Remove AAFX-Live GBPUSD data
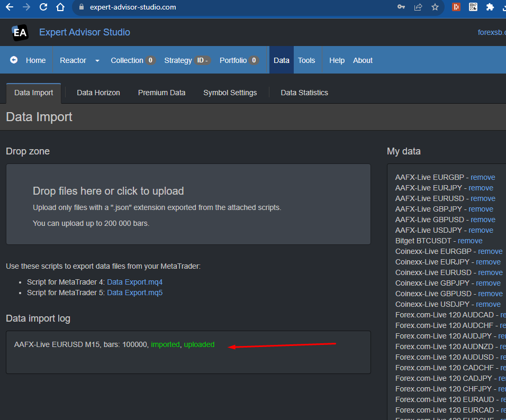This screenshot has height=420, width=506. coord(483,220)
